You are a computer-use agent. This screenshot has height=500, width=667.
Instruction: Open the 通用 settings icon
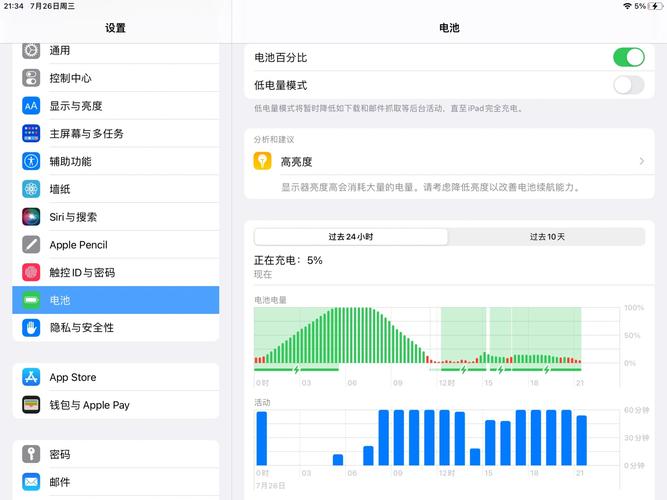(31, 51)
